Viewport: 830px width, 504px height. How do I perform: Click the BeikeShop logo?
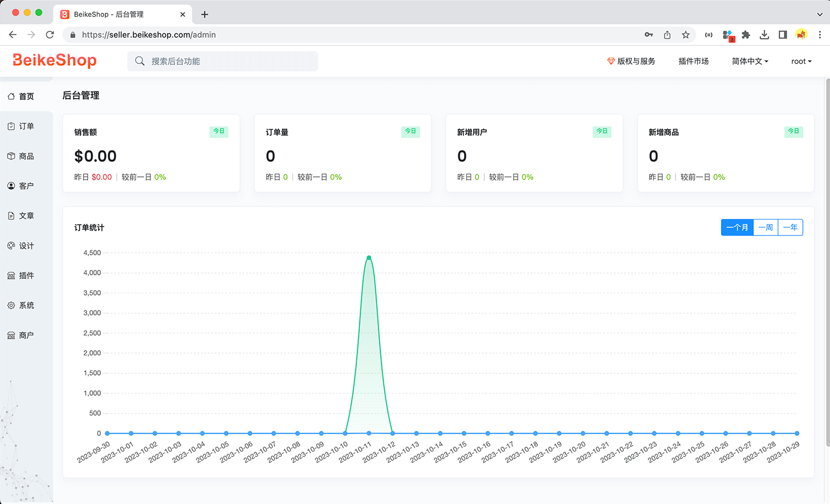click(55, 60)
